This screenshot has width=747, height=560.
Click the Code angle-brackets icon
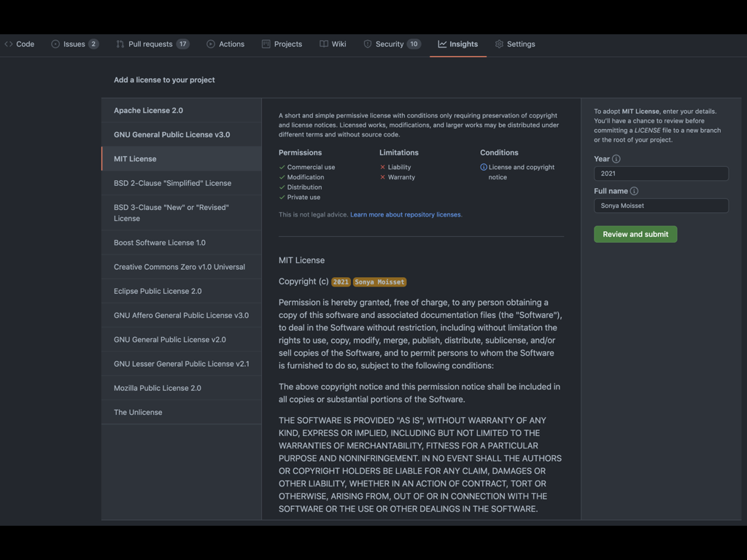point(9,44)
